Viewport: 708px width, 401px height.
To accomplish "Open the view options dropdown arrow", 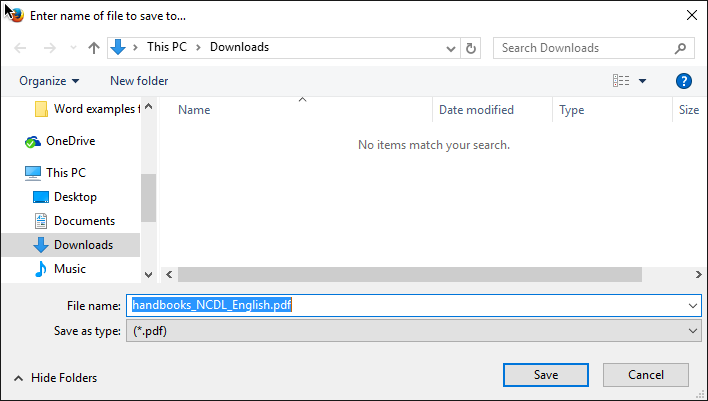I will [642, 81].
